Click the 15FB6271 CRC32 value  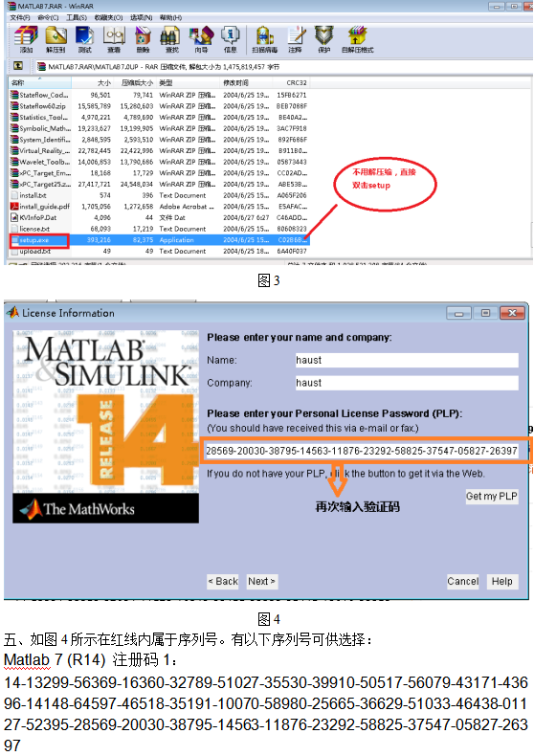coord(292,95)
